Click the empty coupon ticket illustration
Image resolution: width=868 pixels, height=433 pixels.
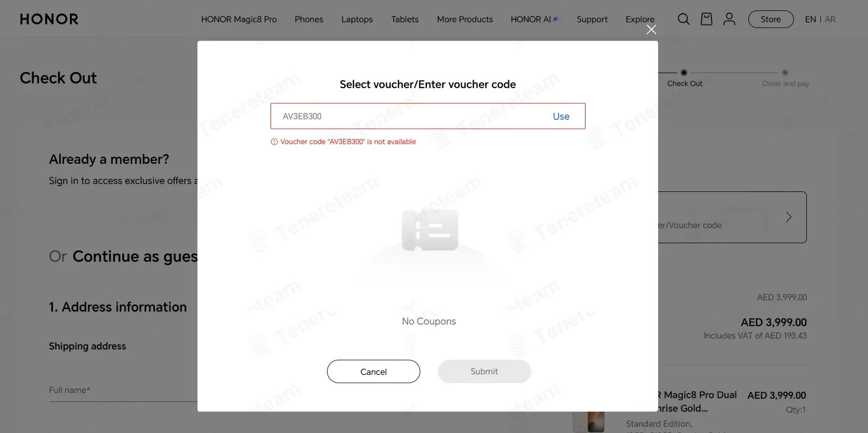pos(430,230)
